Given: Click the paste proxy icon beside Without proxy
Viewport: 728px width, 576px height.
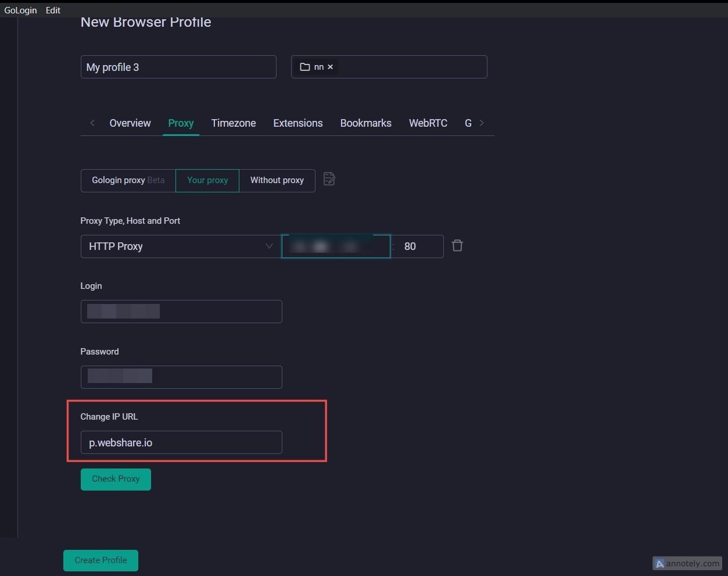Looking at the screenshot, I should (329, 179).
